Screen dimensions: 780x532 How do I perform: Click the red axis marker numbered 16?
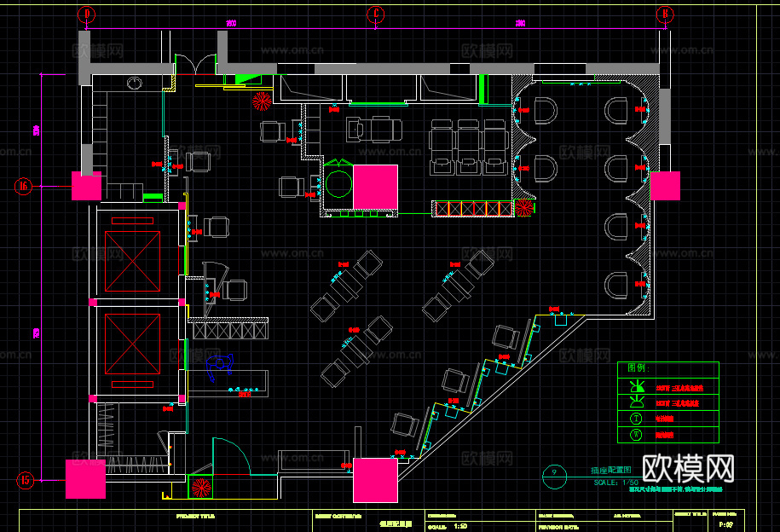24,186
